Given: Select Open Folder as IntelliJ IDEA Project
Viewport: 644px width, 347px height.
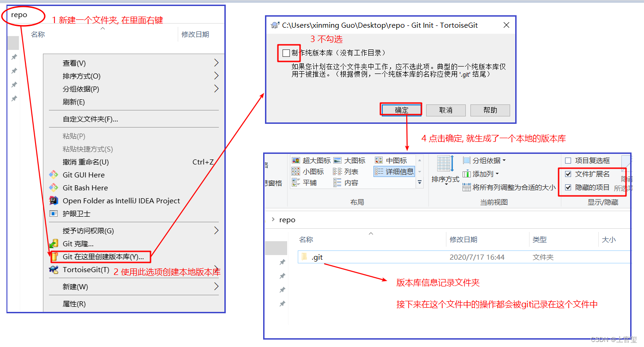Looking at the screenshot, I should 121,201.
